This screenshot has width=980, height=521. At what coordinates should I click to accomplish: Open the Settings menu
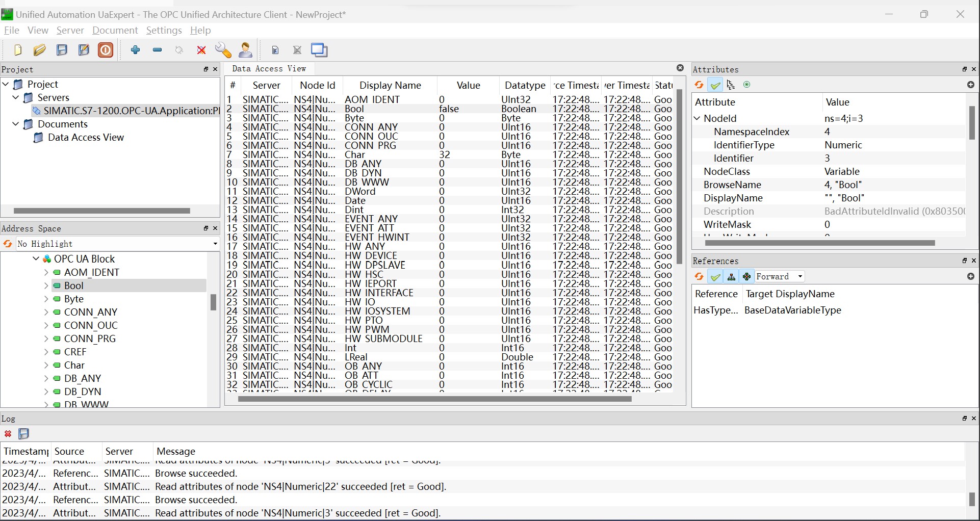point(164,31)
